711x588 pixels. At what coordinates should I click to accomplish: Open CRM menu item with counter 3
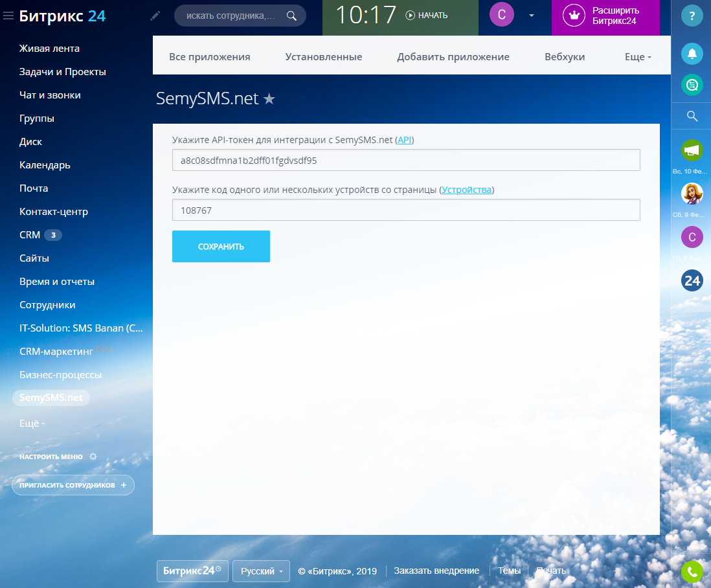point(40,235)
